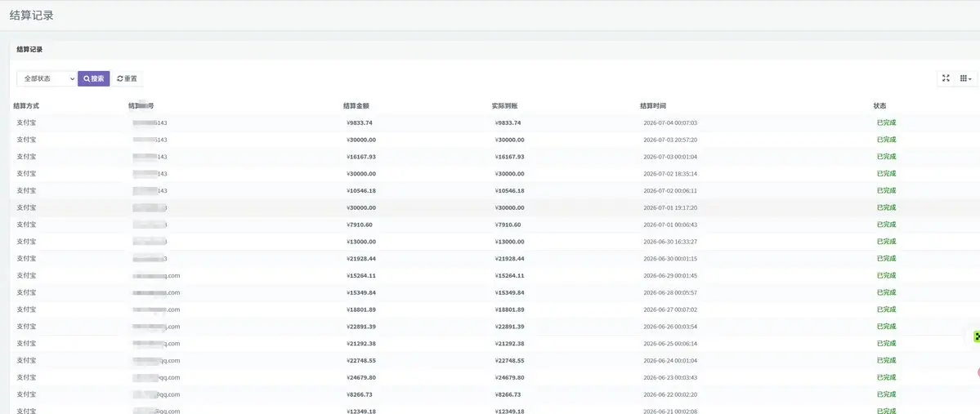Select settlement amount ¥15264.11
The width and height of the screenshot is (980, 414).
click(361, 275)
